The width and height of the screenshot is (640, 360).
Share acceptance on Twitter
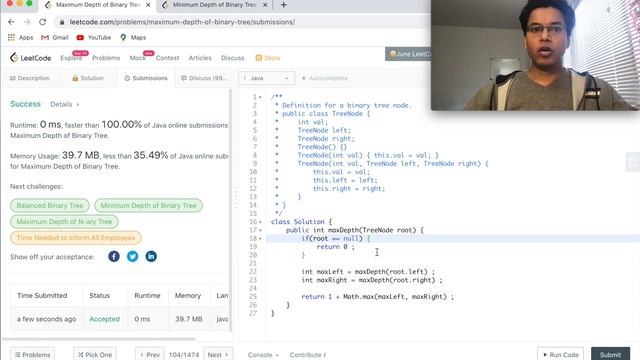[x=132, y=256]
